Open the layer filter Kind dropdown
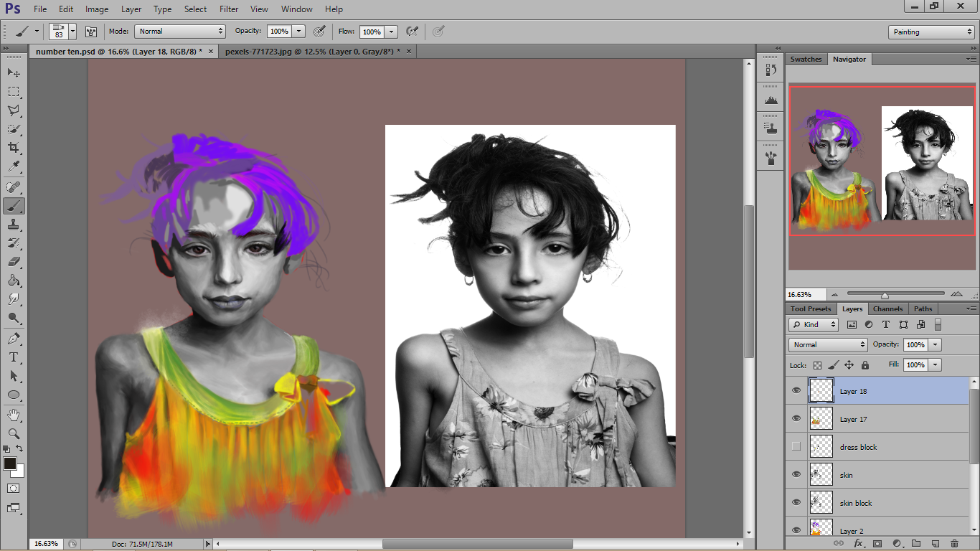Screen dimensions: 980x551 point(814,325)
